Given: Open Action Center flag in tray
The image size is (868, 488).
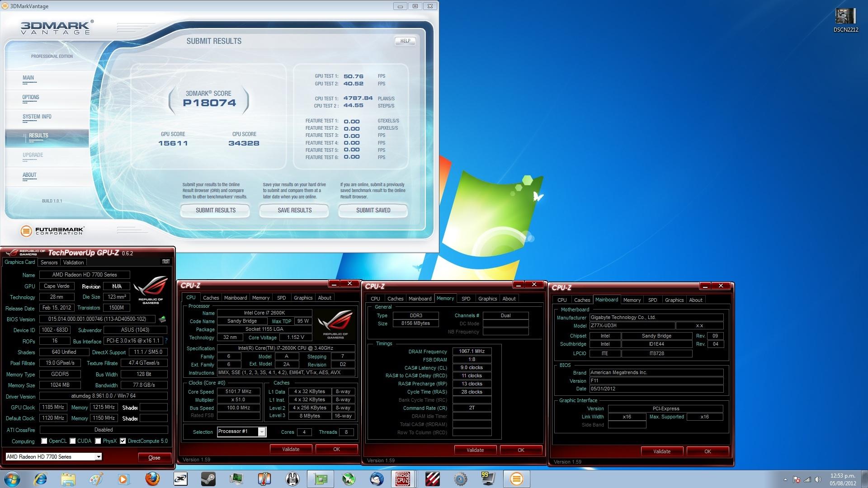Looking at the screenshot, I should pos(797,479).
